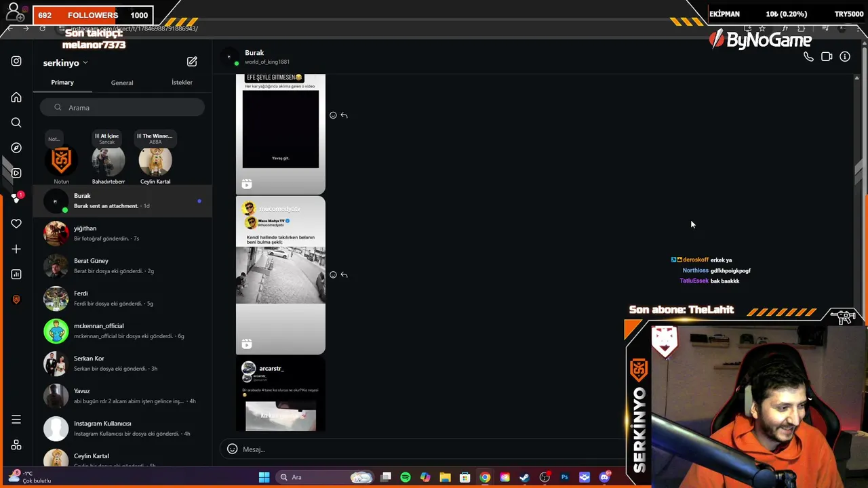The width and height of the screenshot is (868, 488).
Task: Open the arcarstr_ shared post
Action: coord(281,394)
